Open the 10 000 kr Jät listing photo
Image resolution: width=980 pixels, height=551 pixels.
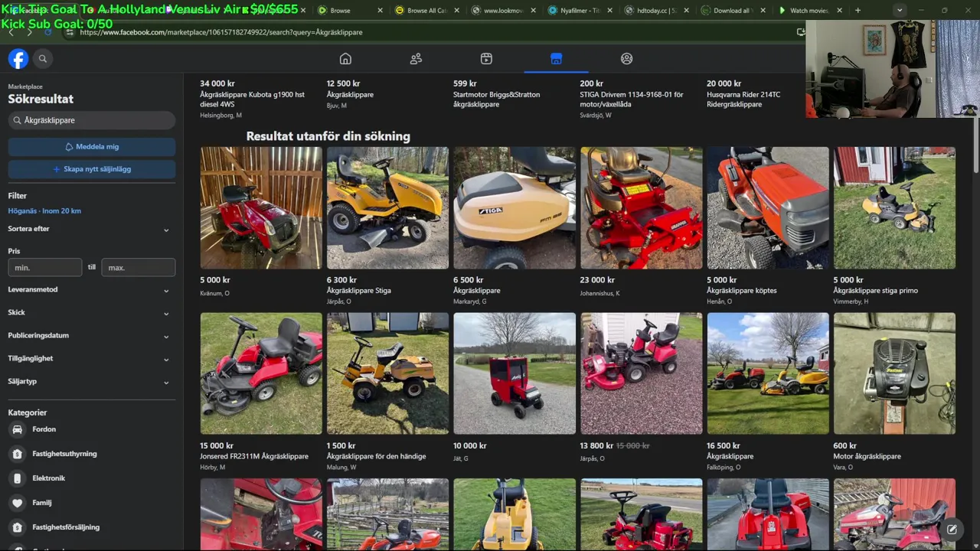point(514,373)
